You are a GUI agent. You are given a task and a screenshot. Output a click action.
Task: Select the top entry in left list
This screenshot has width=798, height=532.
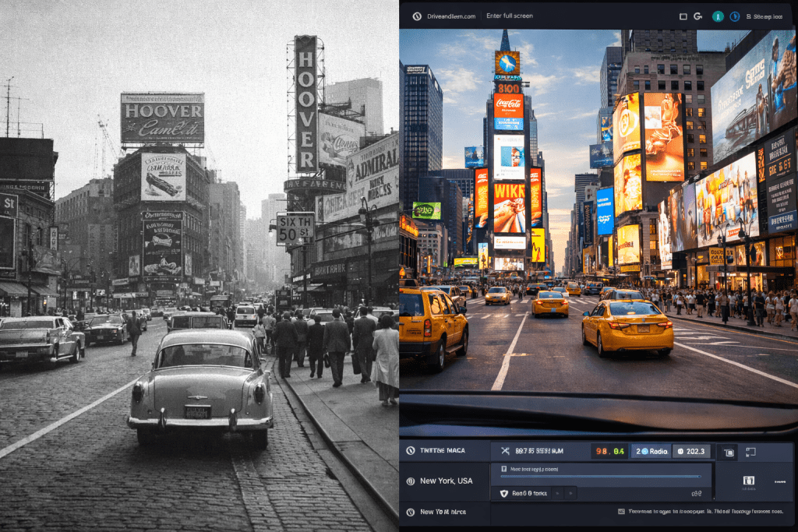[441, 450]
